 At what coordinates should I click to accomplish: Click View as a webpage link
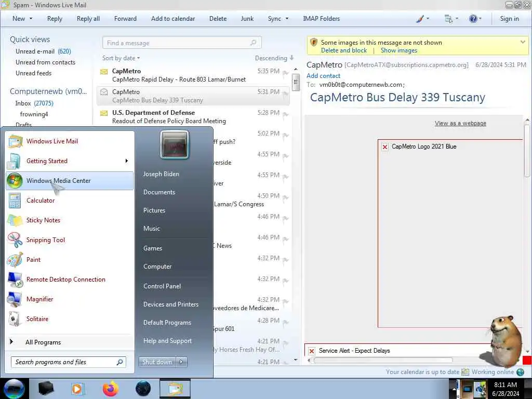(460, 123)
